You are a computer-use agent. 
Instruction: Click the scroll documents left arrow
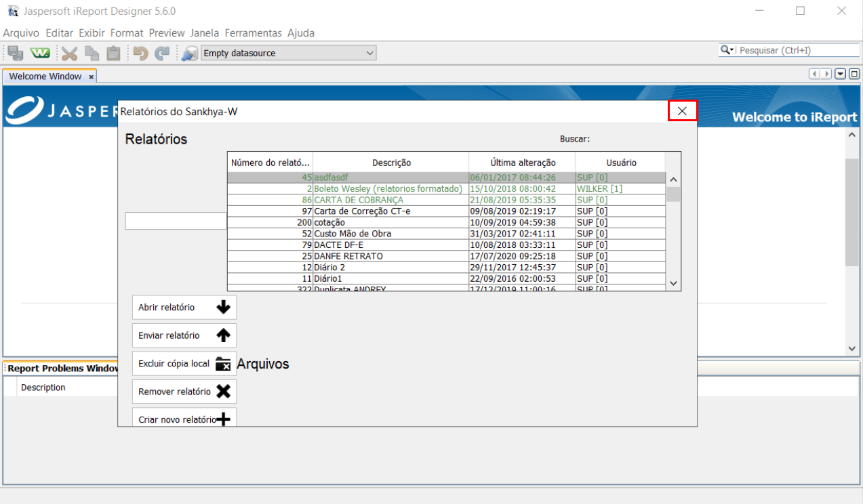(816, 74)
